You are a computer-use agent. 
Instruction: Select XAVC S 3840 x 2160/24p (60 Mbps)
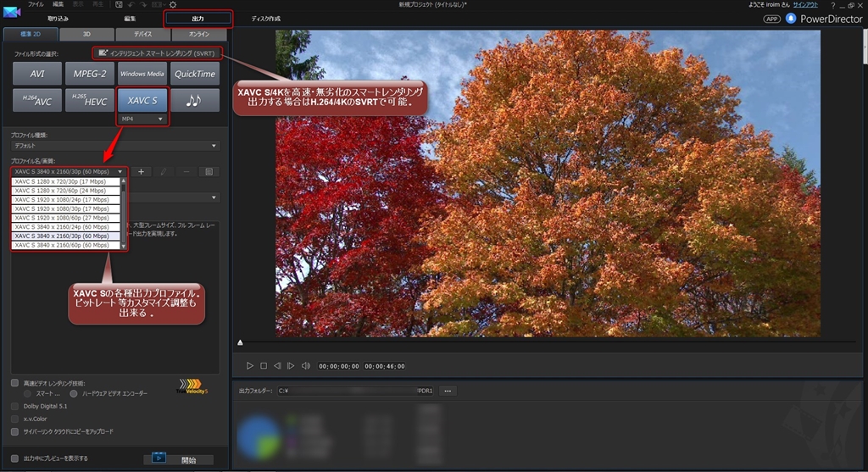coord(65,227)
